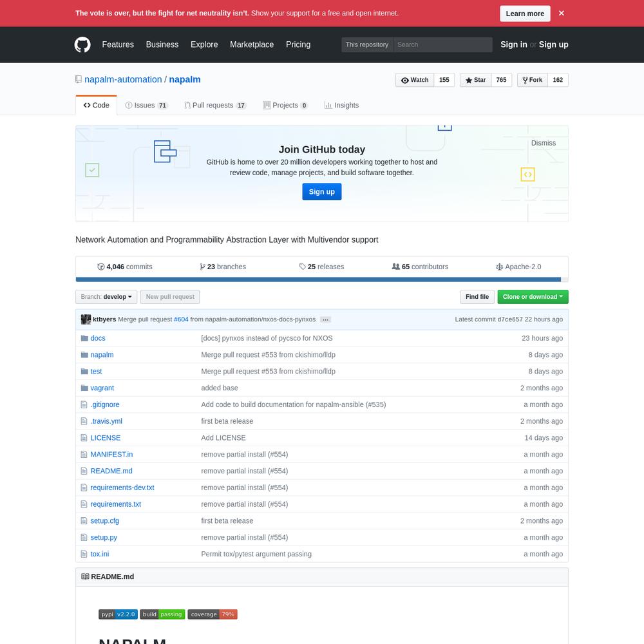Dismiss the Join GitHub banner
The image size is (644, 644).
pyautogui.click(x=544, y=143)
